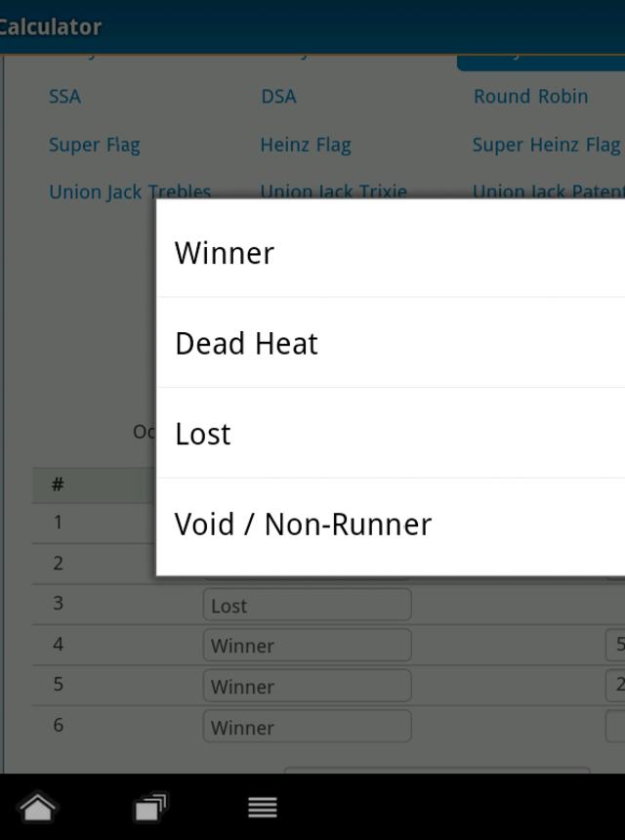Open the menu icon in navigation bar
625x840 pixels.
click(x=263, y=807)
